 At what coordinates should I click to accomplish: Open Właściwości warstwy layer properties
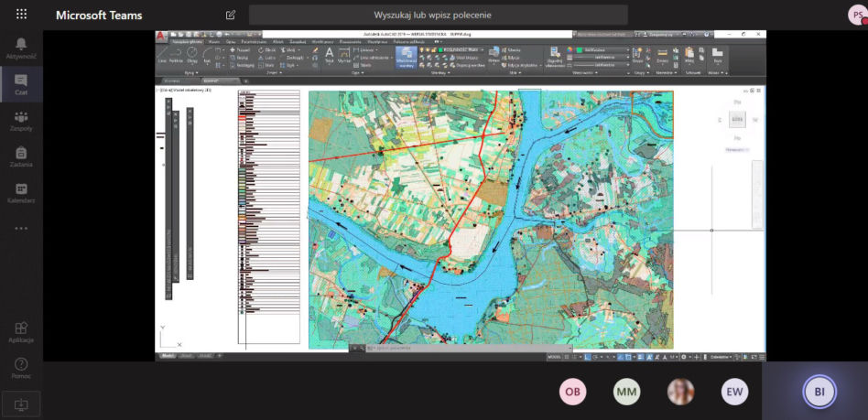(x=407, y=57)
